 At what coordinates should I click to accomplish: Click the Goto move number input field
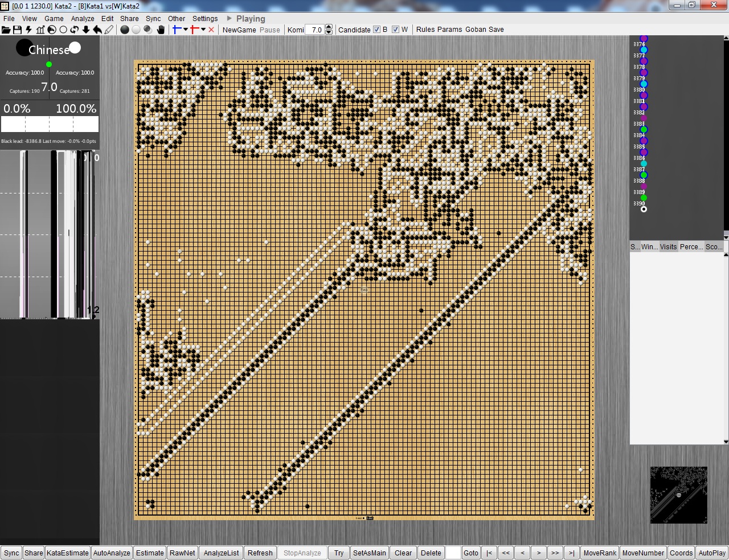click(453, 553)
